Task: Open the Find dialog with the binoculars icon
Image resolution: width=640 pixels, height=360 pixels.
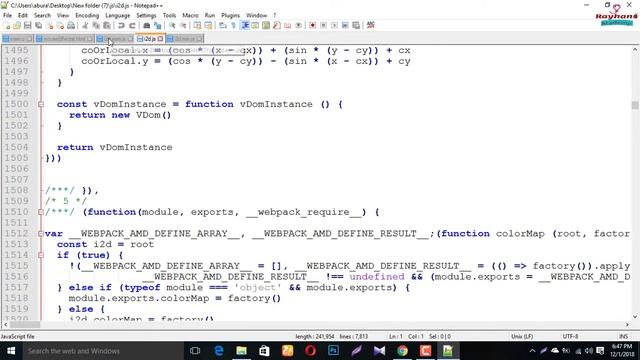Action: coord(147,25)
